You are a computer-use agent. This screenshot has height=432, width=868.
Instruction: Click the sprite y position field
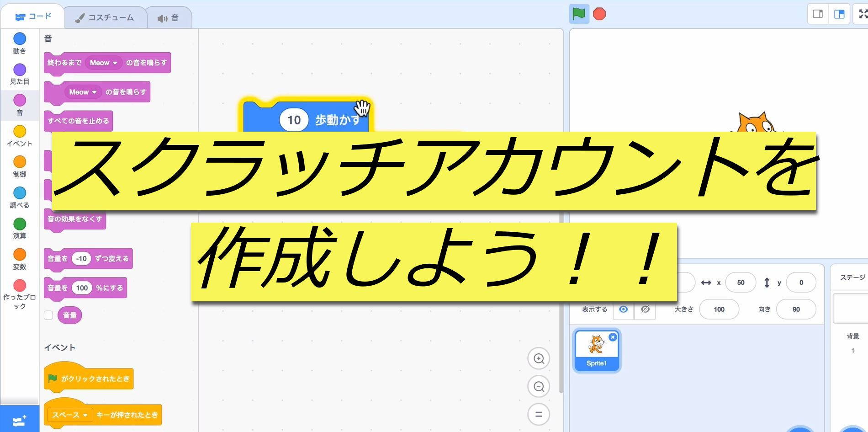point(801,283)
